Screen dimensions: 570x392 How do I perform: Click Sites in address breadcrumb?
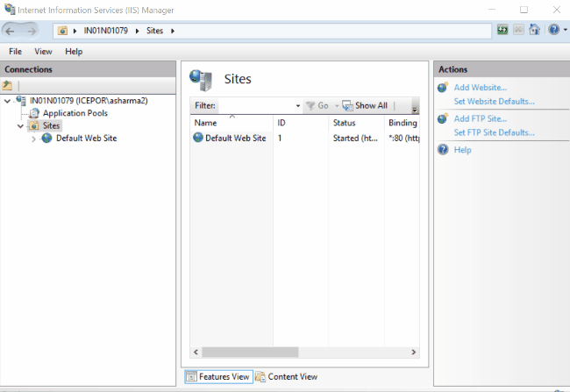[x=154, y=31]
